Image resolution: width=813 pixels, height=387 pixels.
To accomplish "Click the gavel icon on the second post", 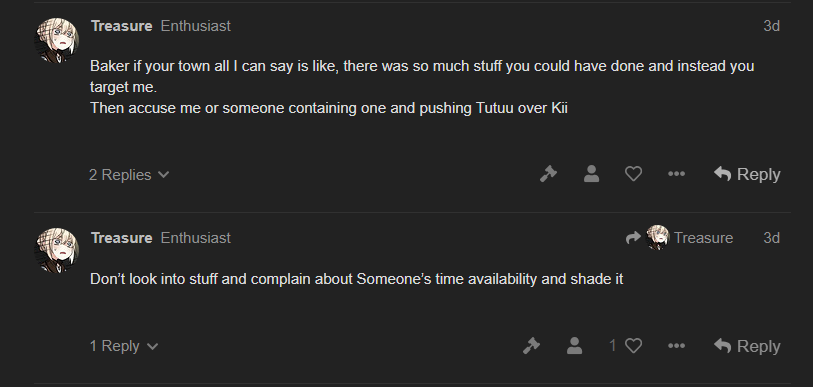I will 531,346.
